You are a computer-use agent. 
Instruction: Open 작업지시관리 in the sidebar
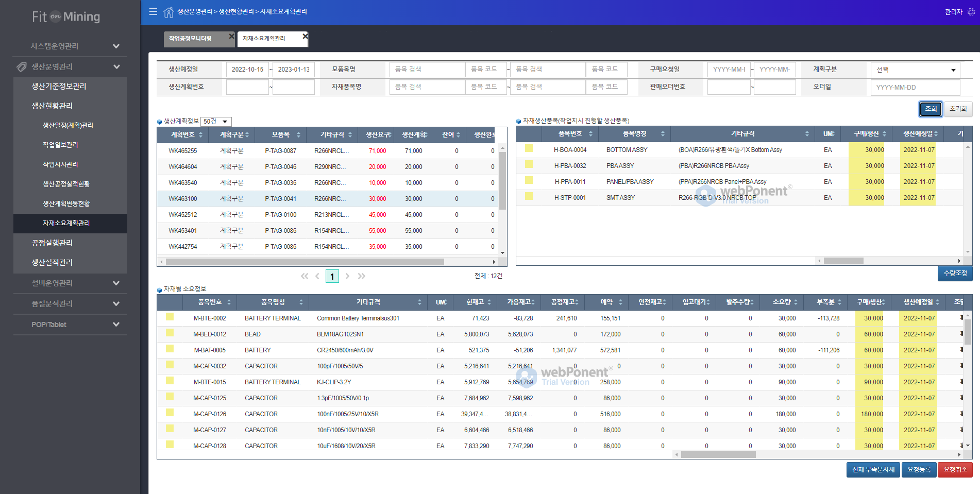tap(60, 164)
